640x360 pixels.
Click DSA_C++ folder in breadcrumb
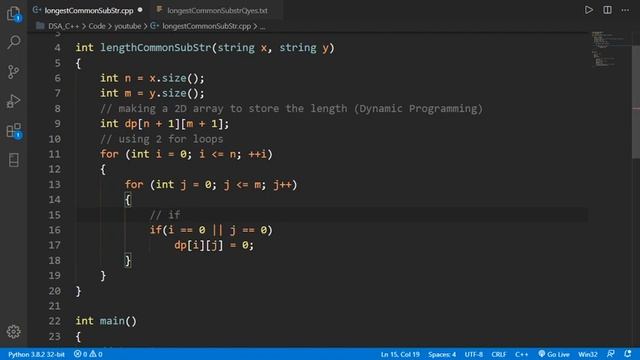pyautogui.click(x=63, y=26)
